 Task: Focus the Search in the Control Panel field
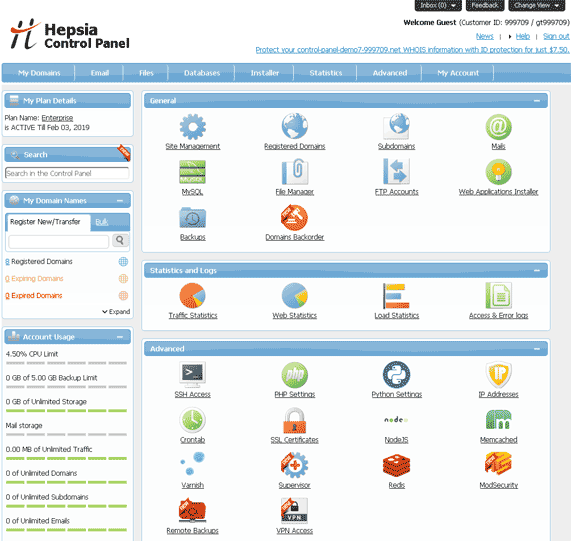coord(67,173)
